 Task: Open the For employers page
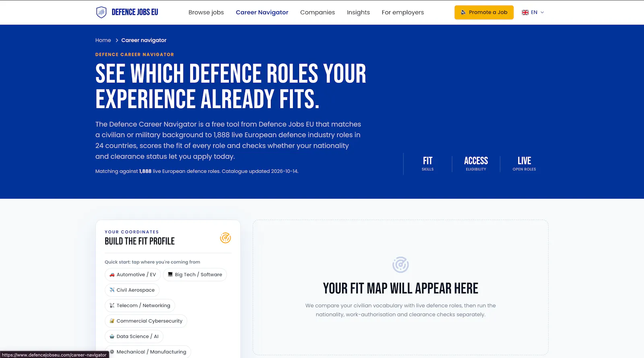click(x=403, y=12)
